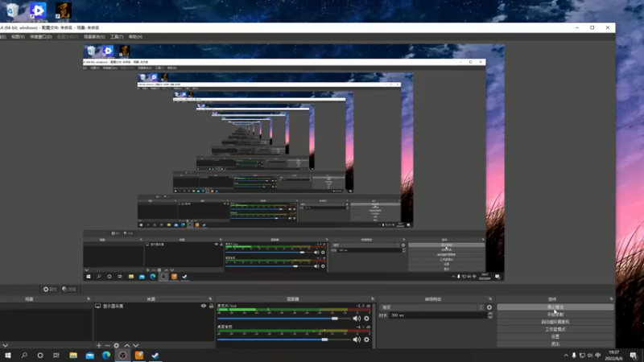The image size is (644, 362).
Task: Adjust the desktop audio volume slider
Action: 283,339
